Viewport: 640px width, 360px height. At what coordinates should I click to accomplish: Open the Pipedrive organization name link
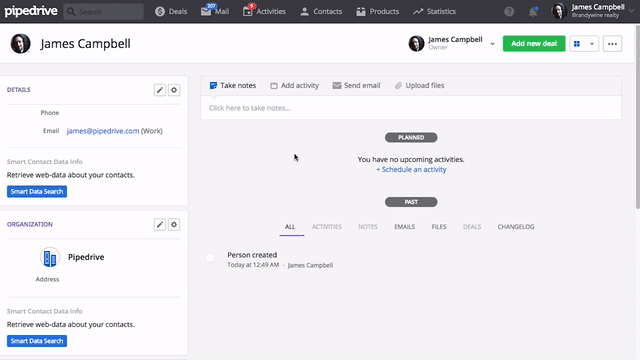pos(86,257)
